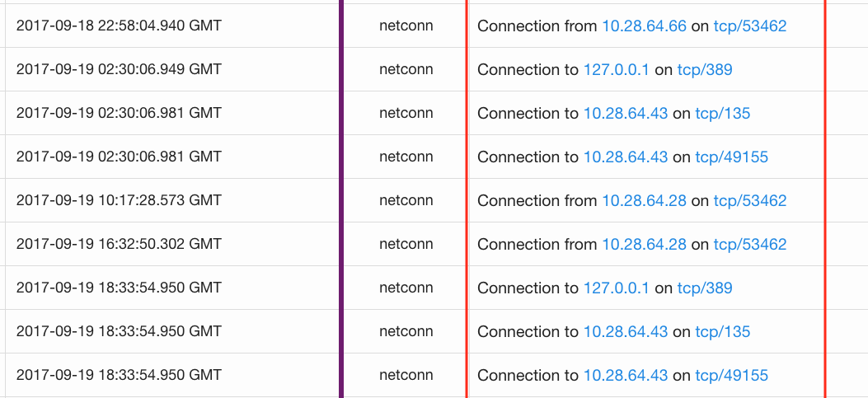
Task: Click 127.0.0.1 link in the 18:33:54 row
Action: pos(617,288)
